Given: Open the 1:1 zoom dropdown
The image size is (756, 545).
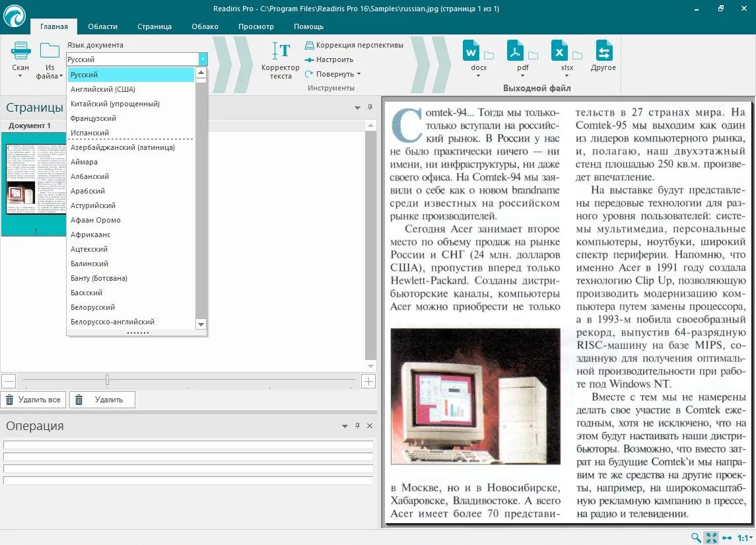Looking at the screenshot, I should (745, 537).
